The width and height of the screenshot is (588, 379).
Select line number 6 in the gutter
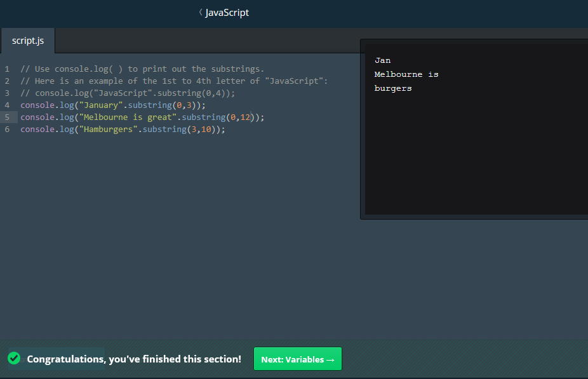[7, 129]
